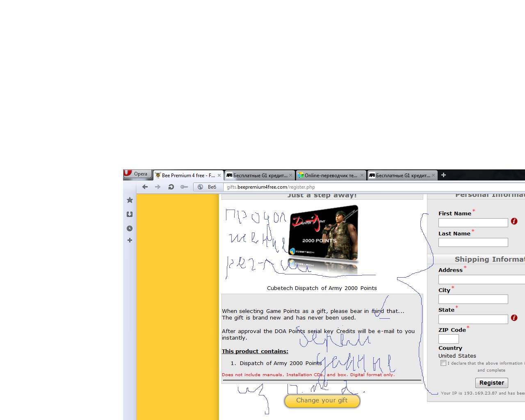This screenshot has width=525, height=420.
Task: Click the 'Shipping Information' section heading
Action: (x=490, y=259)
